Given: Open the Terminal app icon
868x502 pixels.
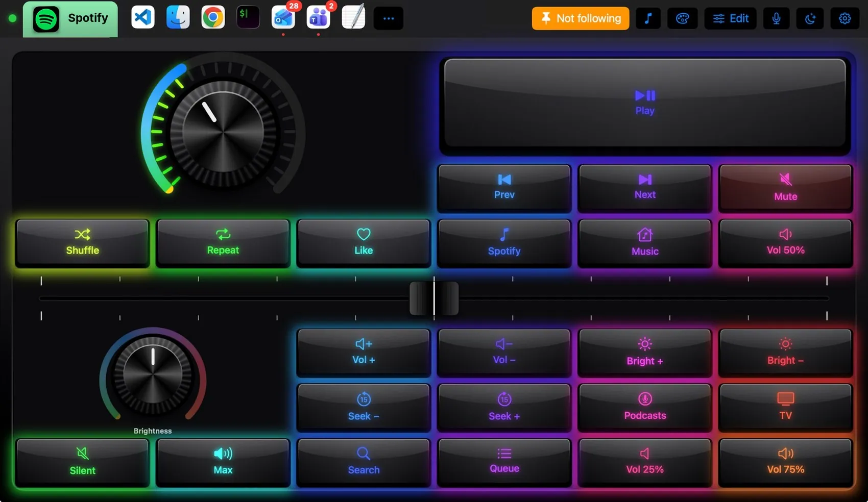Looking at the screenshot, I should point(248,18).
